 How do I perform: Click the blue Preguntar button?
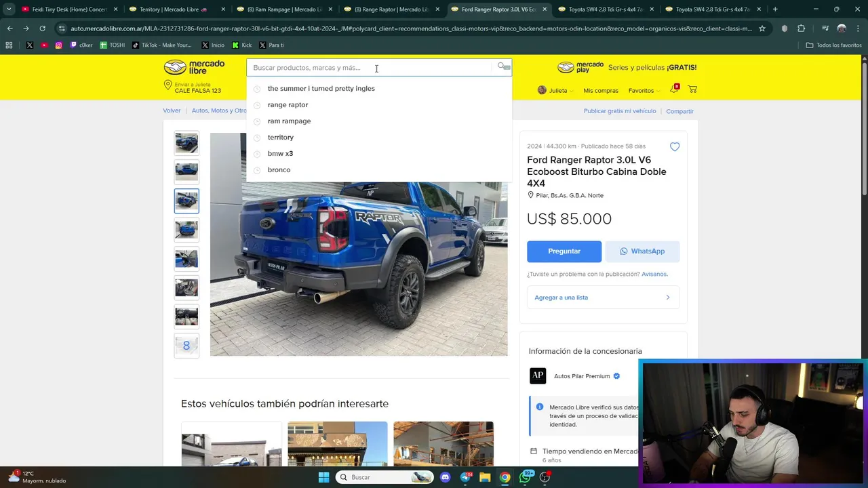coord(564,251)
